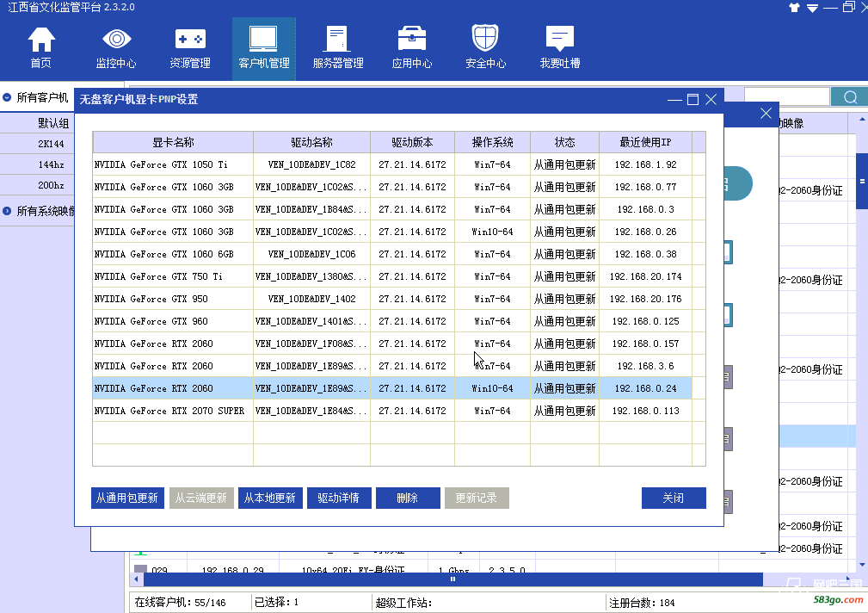The width and height of the screenshot is (868, 613).
Task: Select the GTX 1060 6GB row
Action: click(x=392, y=254)
